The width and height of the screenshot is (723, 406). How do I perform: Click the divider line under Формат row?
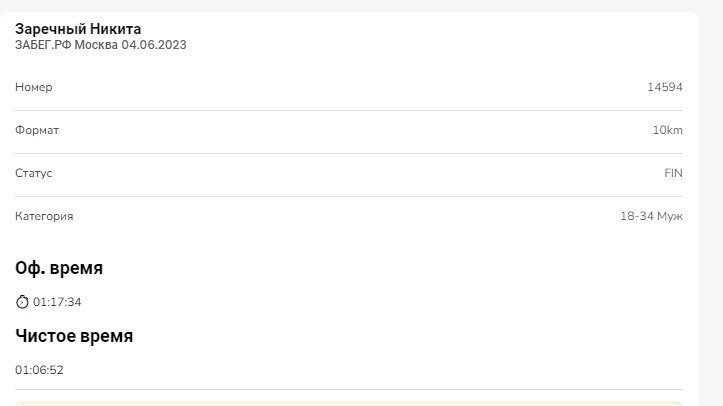pos(349,153)
